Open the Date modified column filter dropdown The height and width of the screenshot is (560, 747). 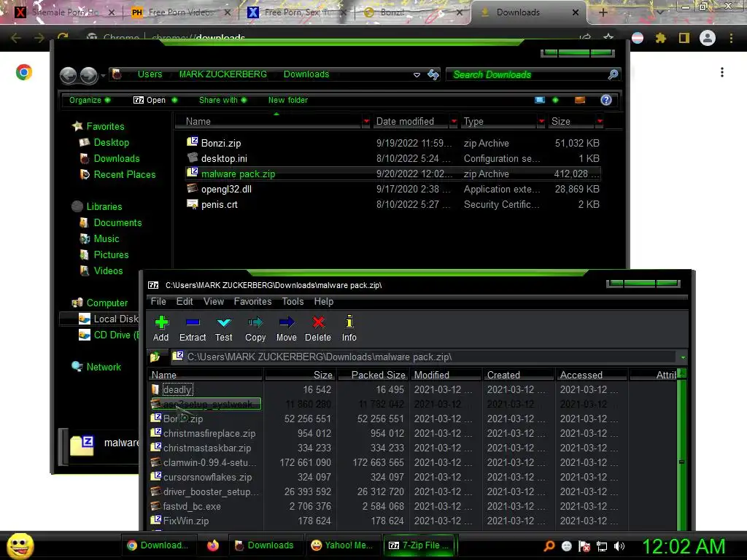tap(454, 122)
